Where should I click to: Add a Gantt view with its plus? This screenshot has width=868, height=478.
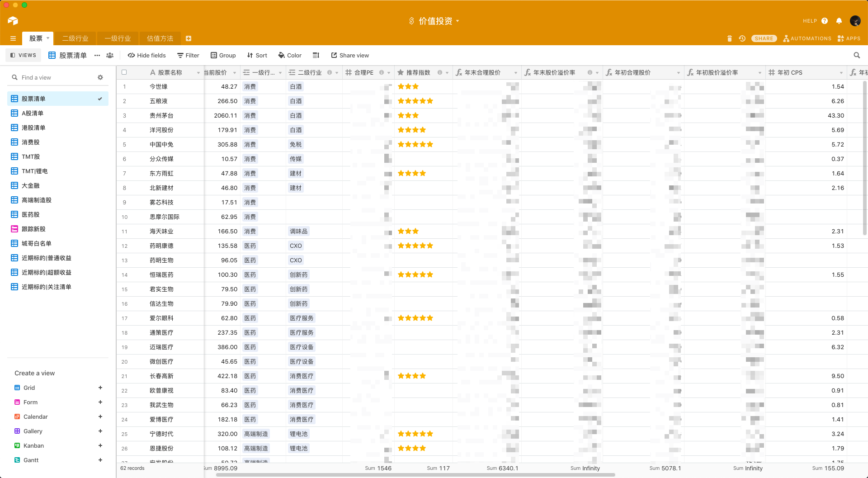[100, 460]
